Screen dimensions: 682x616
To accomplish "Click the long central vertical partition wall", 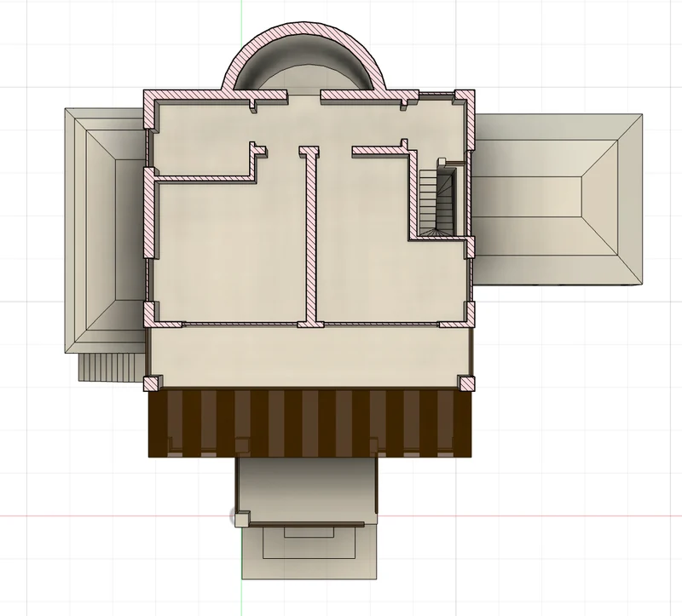I will pos(310,237).
